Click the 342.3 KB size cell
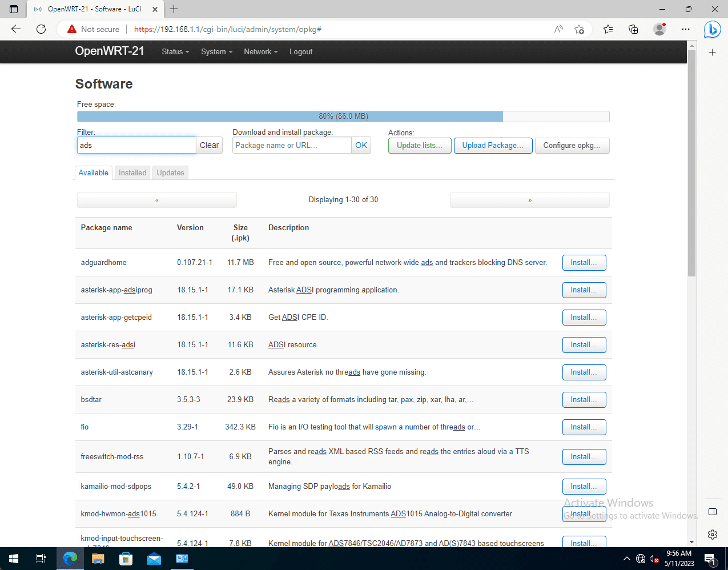The height and width of the screenshot is (570, 728). coord(240,427)
